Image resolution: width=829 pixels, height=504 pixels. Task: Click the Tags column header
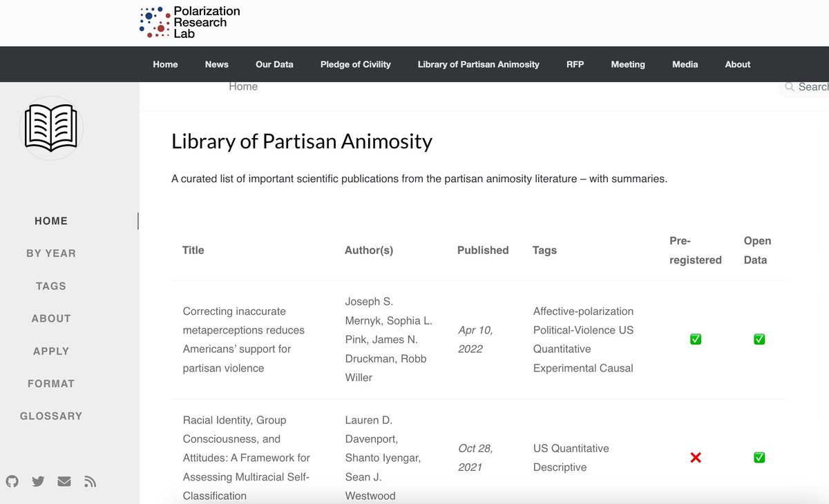544,250
